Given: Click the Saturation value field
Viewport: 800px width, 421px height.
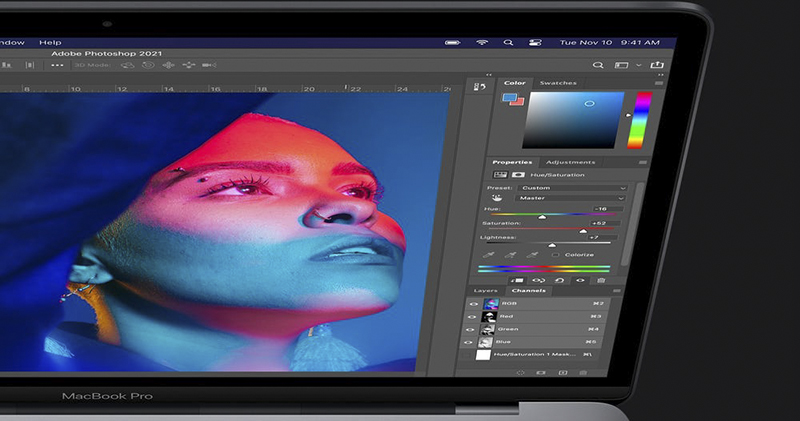Looking at the screenshot, I should click(x=606, y=224).
